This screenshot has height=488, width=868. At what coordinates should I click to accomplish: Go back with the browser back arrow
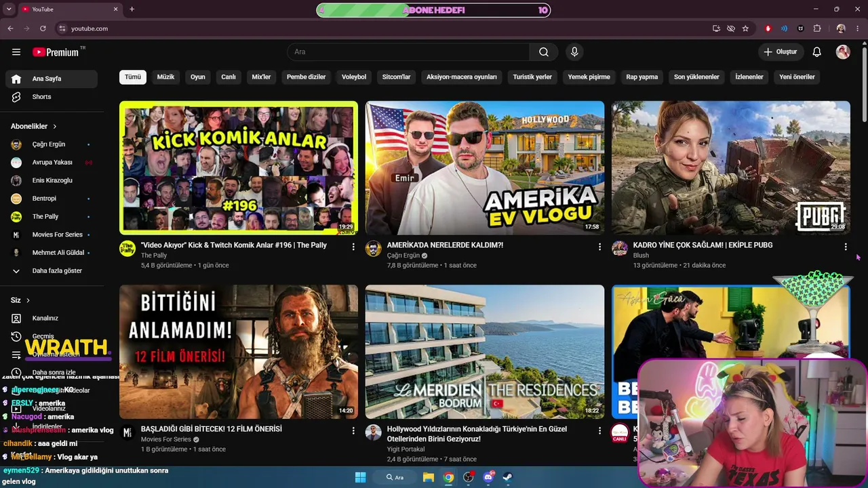coord(10,28)
